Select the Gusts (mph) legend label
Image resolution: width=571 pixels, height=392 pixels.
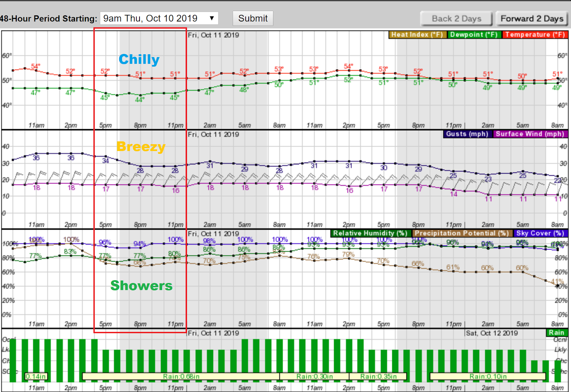[467, 134]
